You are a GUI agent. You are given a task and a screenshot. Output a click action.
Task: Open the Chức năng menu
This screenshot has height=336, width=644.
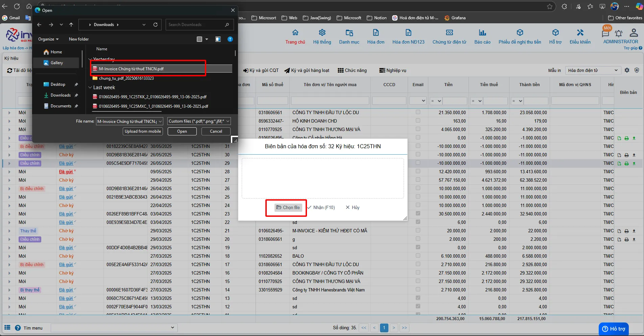[352, 70]
